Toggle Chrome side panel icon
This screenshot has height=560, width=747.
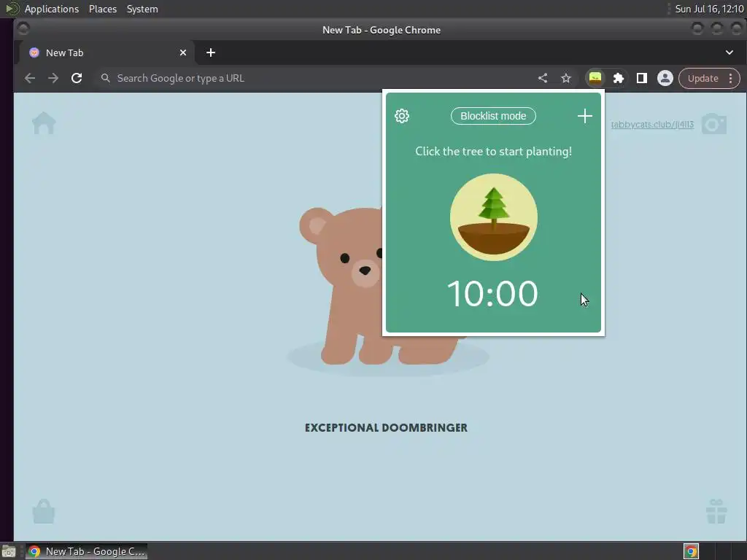coord(642,78)
